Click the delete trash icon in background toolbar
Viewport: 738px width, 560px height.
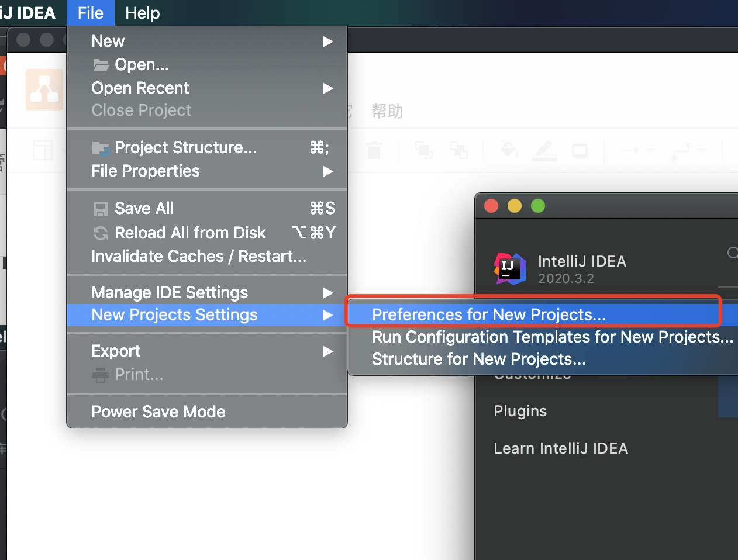click(374, 150)
